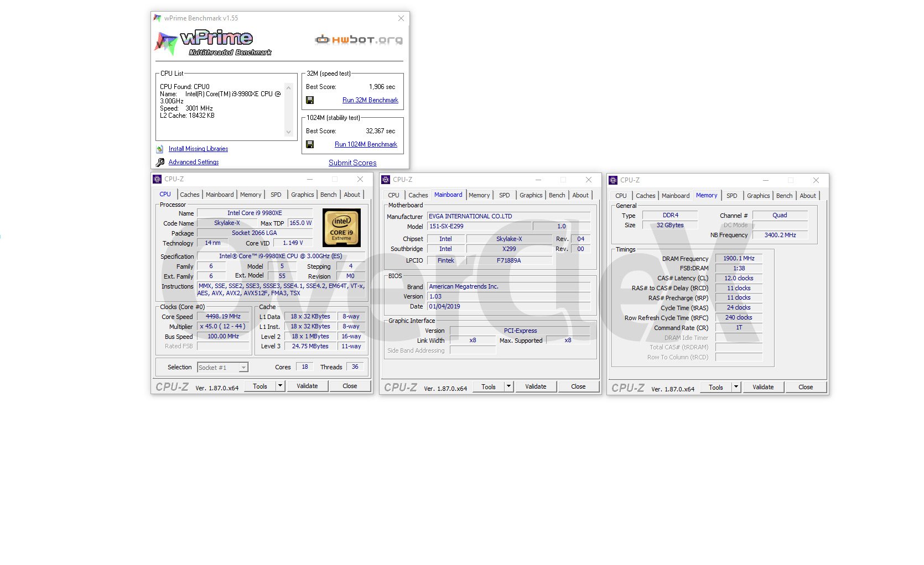This screenshot has width=924, height=565.
Task: Open Tools dropdown arrow in CPU window
Action: 281,386
